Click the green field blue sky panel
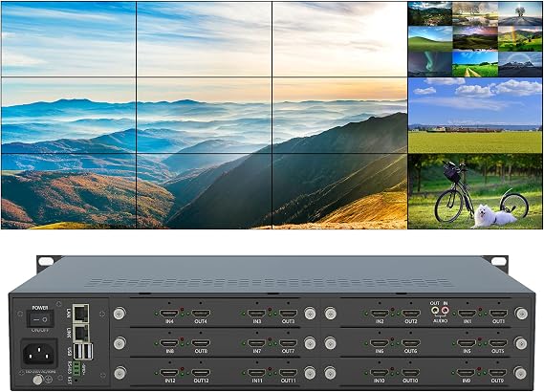Viewport: 544px width, 392px height. [x=475, y=115]
